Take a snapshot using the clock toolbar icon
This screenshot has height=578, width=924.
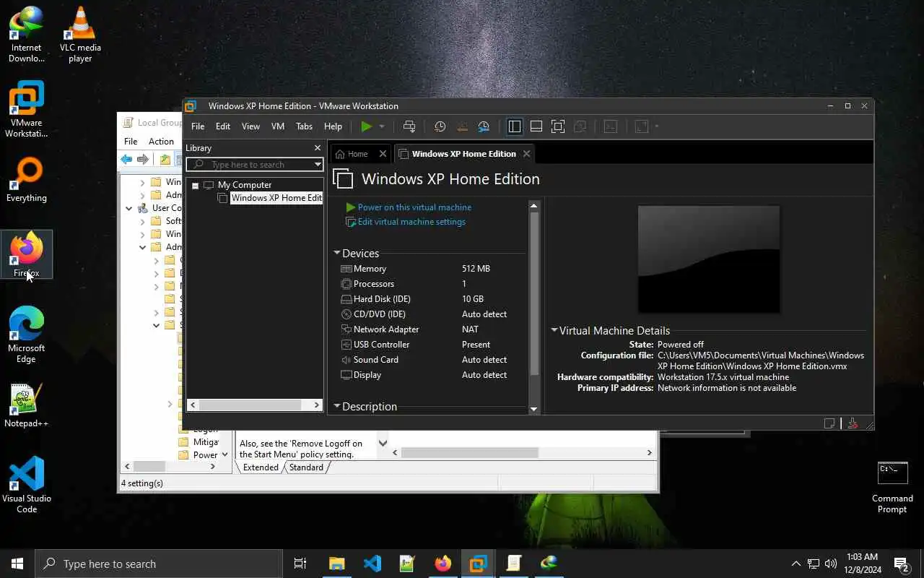pyautogui.click(x=440, y=126)
